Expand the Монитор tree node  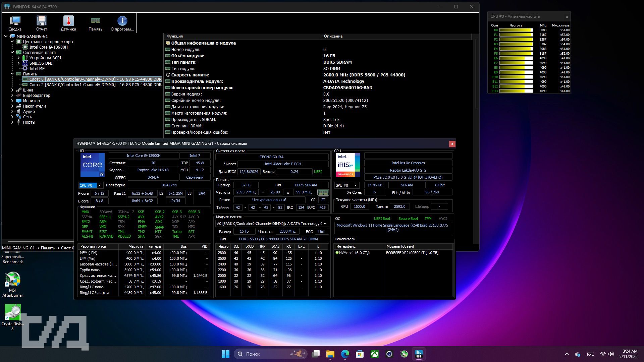point(12,101)
